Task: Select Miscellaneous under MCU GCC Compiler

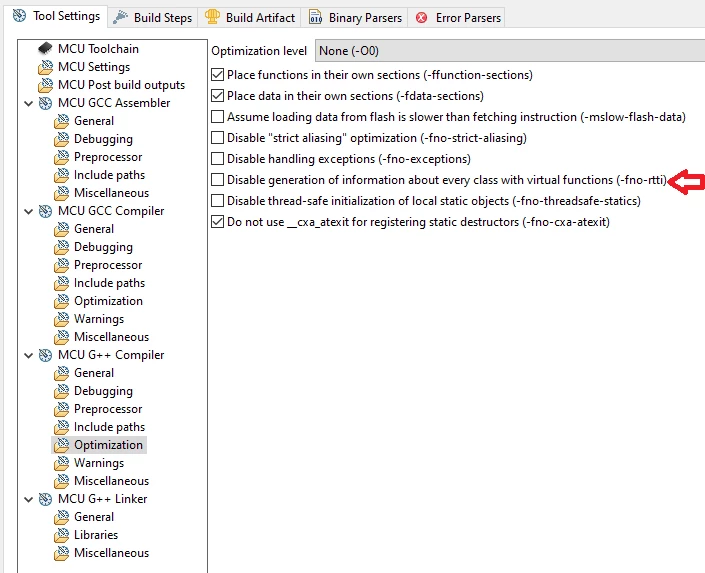Action: [111, 337]
